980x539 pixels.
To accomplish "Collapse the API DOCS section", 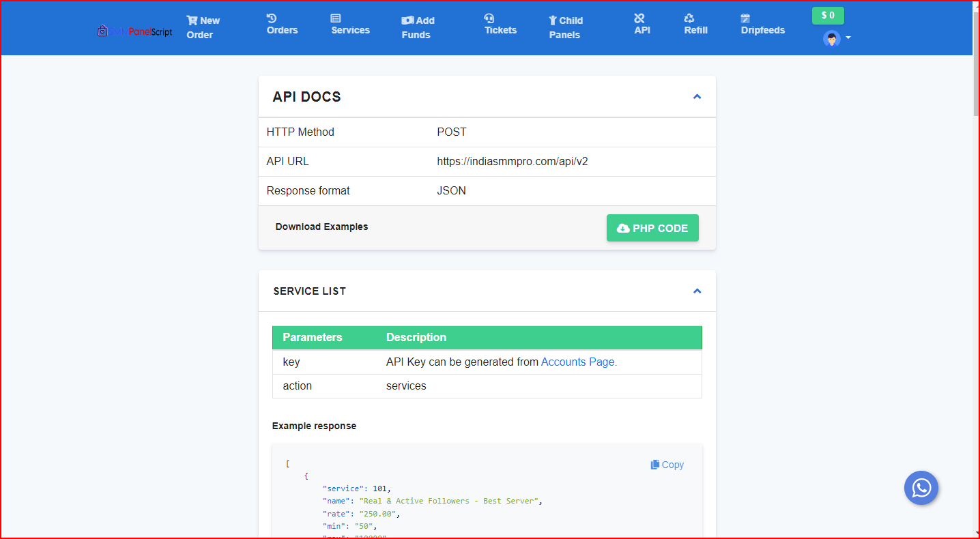I will 697,97.
